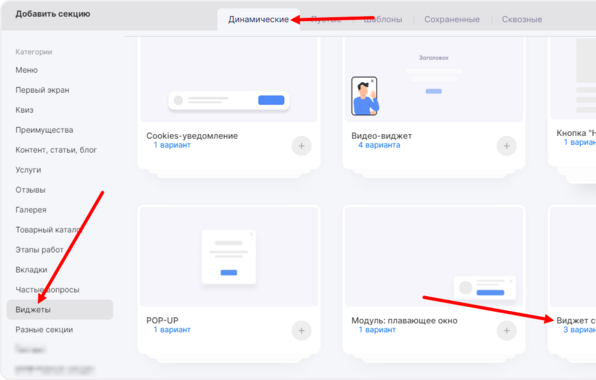This screenshot has height=380, width=596.
Task: Click '4 варианта' under Видео-виджет
Action: coord(379,145)
